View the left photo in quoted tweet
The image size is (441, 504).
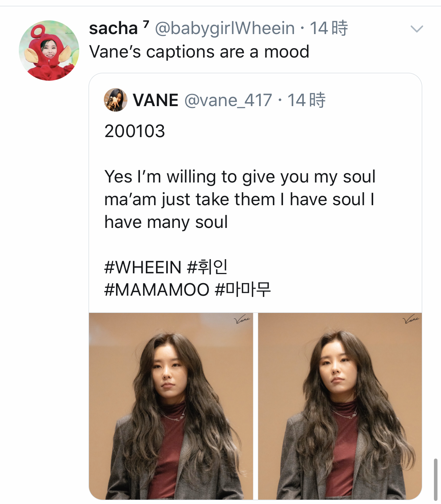[171, 406]
